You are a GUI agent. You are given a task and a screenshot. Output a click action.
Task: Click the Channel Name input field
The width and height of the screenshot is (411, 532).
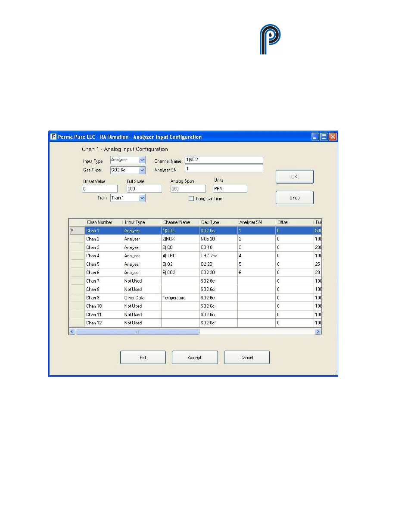click(224, 160)
